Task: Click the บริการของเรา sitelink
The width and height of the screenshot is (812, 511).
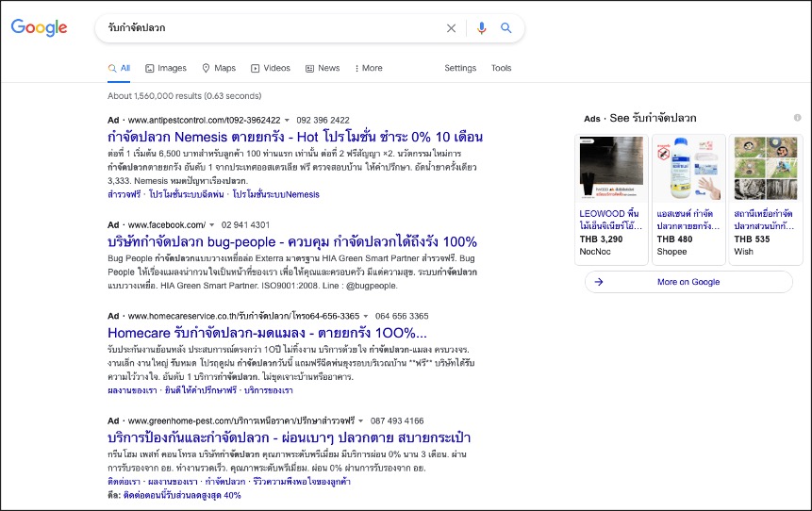Action: pos(268,390)
